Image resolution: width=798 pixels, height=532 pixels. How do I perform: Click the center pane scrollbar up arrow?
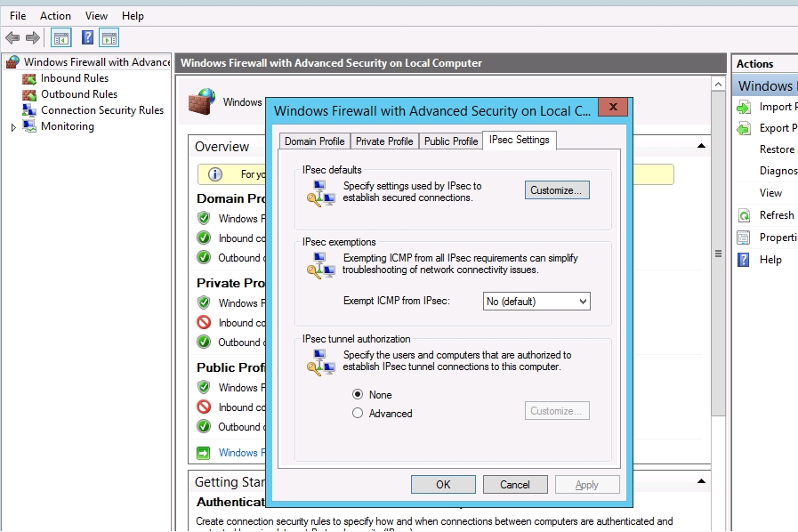coord(718,84)
